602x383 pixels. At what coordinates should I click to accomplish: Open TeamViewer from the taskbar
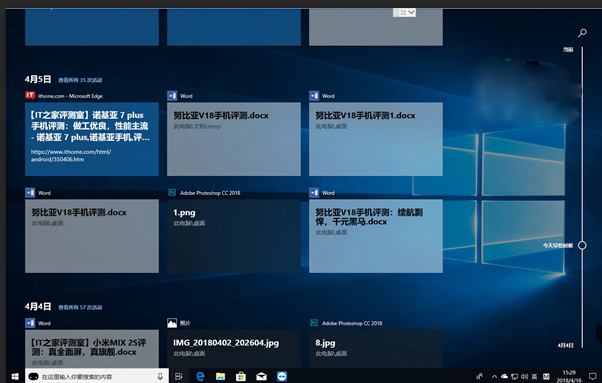tap(282, 376)
